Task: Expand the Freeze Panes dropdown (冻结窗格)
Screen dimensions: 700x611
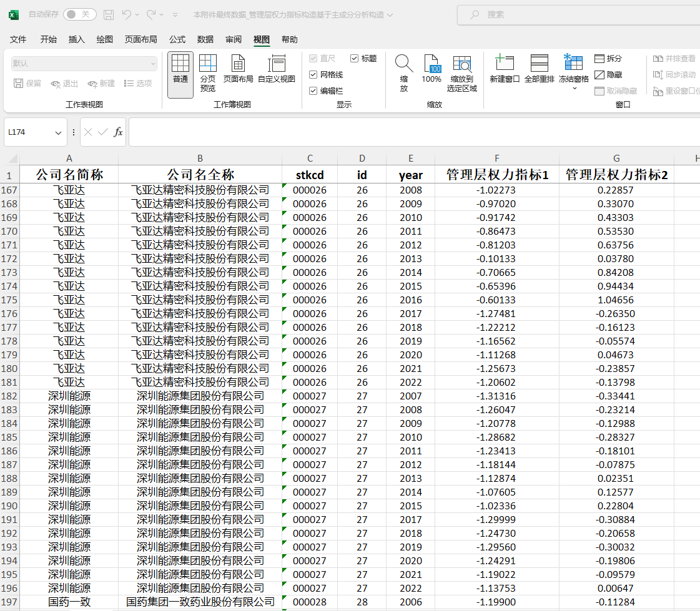Action: point(574,88)
